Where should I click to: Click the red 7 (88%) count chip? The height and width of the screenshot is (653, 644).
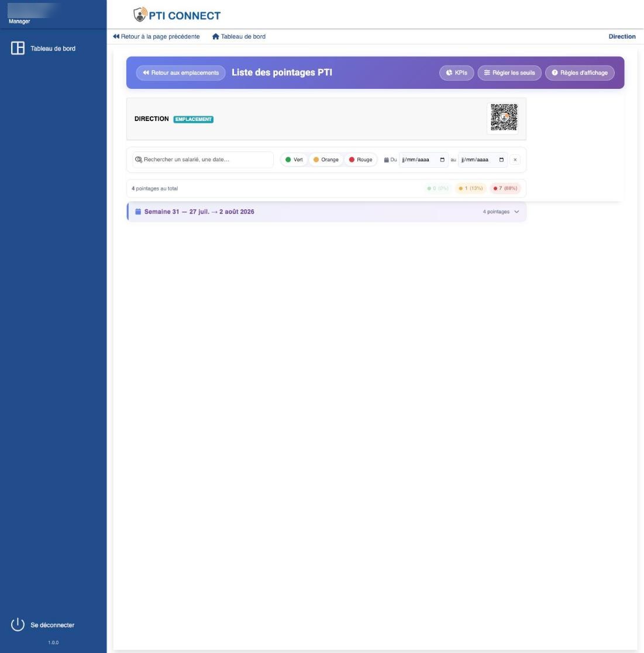505,188
